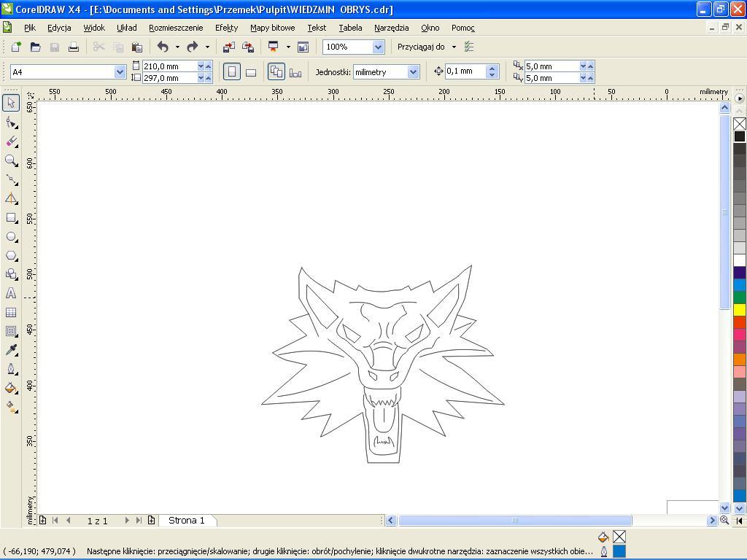Viewport: 747px width, 560px height.
Task: Increase the nudge offset value
Action: (x=492, y=69)
